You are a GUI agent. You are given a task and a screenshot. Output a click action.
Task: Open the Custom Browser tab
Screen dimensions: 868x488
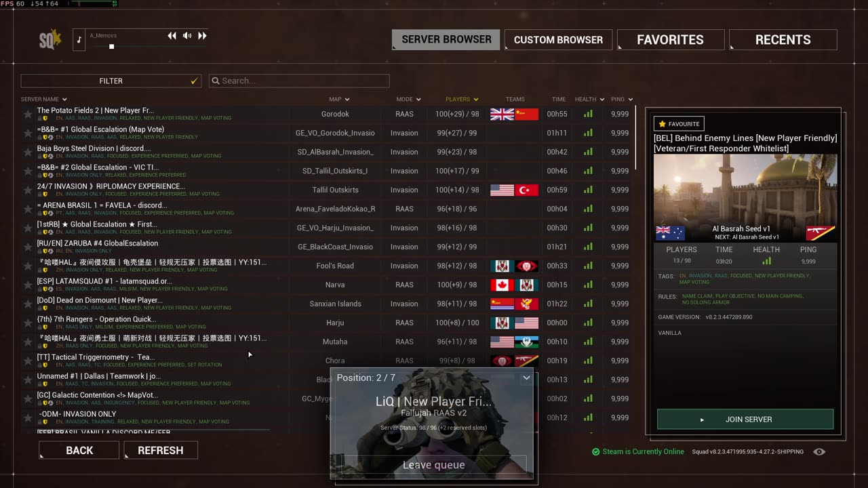(x=558, y=39)
